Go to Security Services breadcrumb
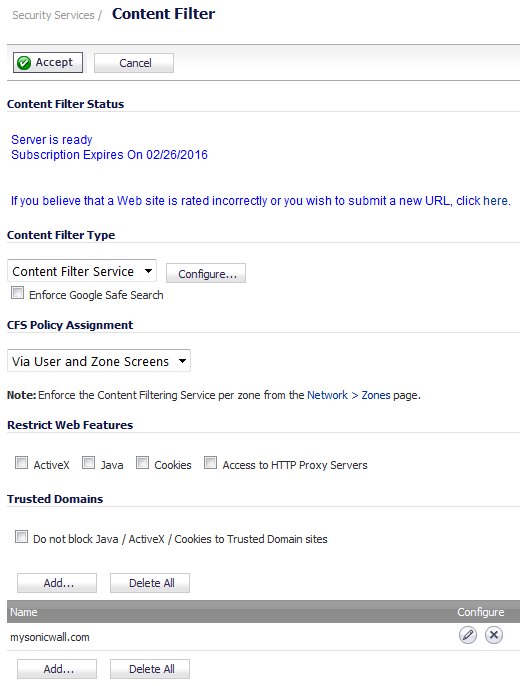This screenshot has width=520, height=686. click(53, 15)
